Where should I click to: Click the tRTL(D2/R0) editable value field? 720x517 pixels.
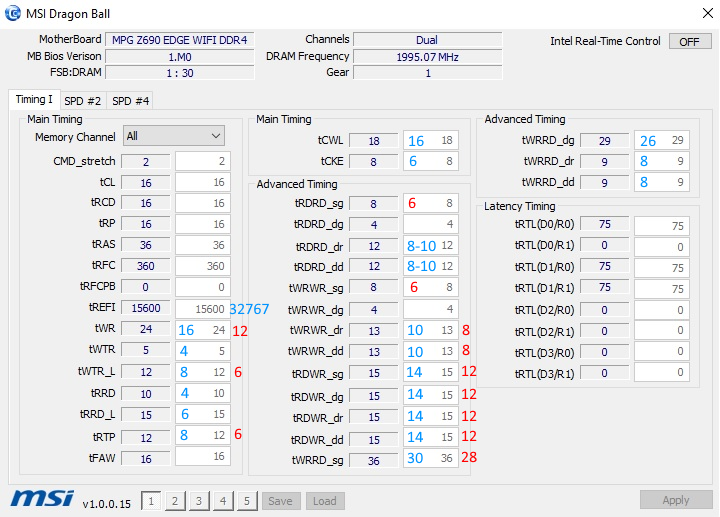(x=662, y=310)
